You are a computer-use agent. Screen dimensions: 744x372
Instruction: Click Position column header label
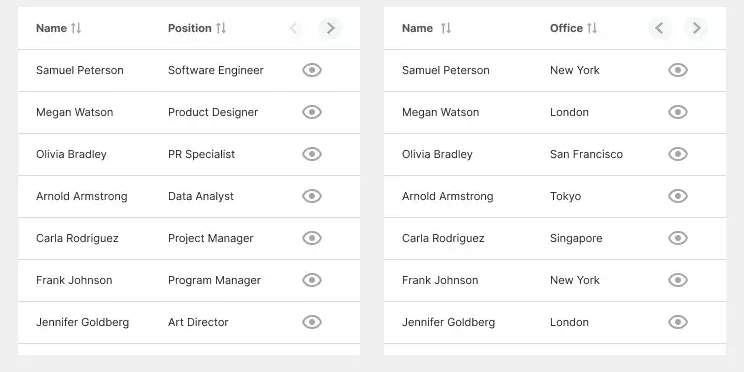coord(190,28)
